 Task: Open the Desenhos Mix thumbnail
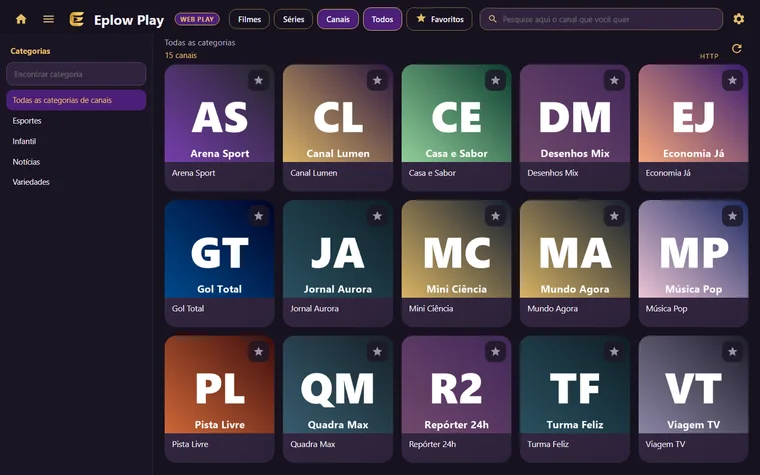pyautogui.click(x=575, y=113)
